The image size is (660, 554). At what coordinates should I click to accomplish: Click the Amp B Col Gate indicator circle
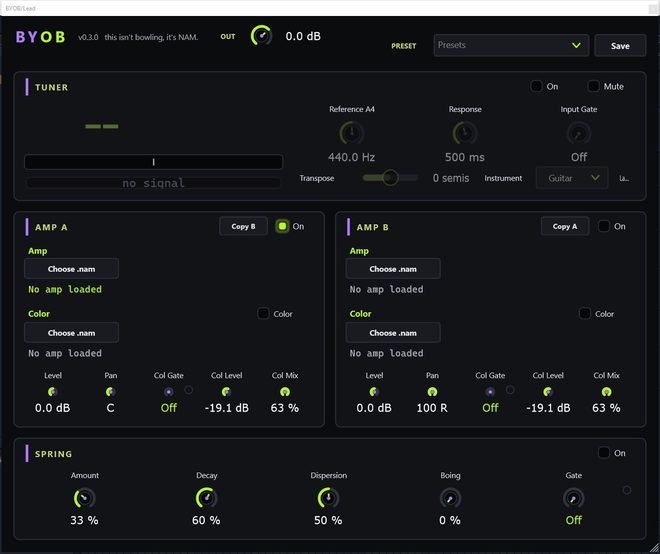510,390
